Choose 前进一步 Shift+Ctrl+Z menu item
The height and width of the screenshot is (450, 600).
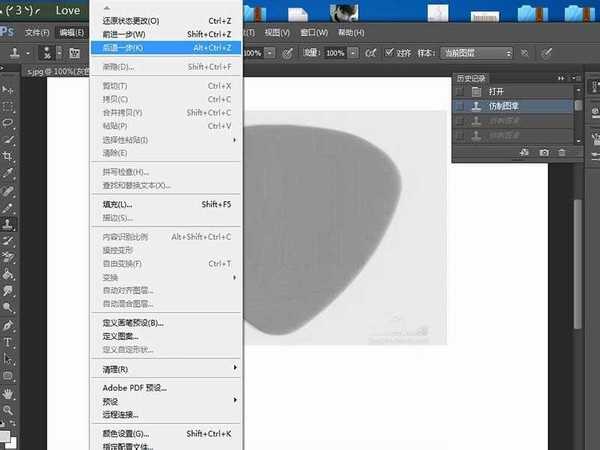(x=166, y=34)
